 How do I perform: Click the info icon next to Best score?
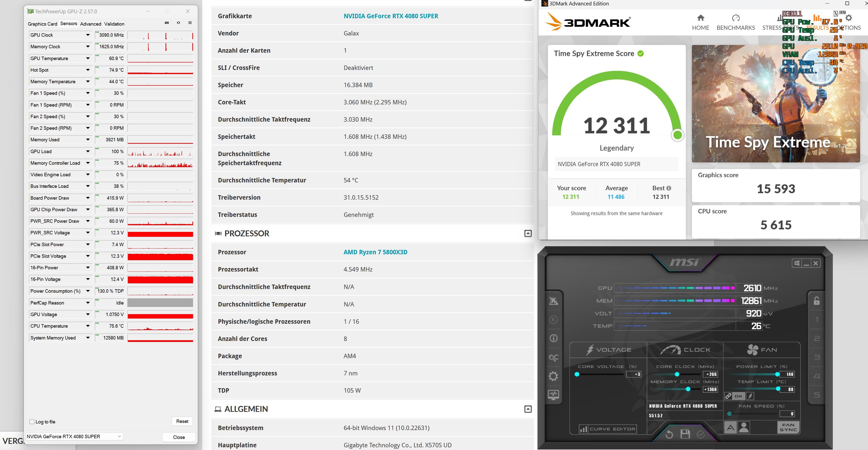669,188
